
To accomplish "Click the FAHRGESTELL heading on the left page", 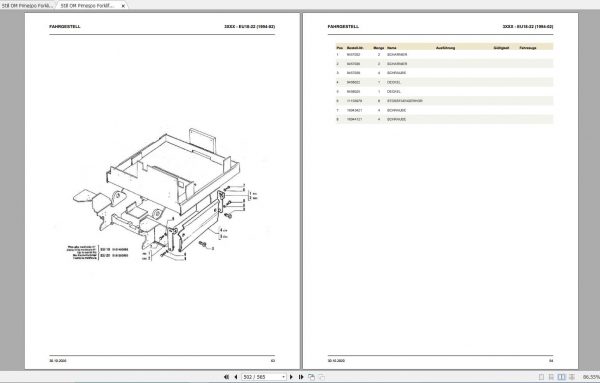I will (x=65, y=27).
